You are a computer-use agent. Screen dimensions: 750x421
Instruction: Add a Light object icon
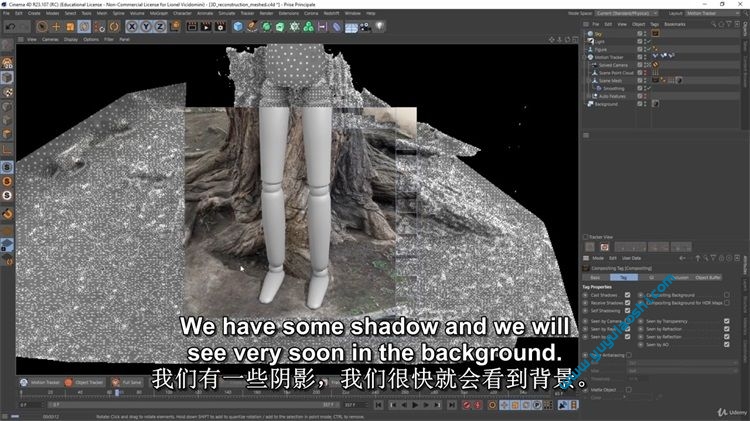pyautogui.click(x=380, y=27)
